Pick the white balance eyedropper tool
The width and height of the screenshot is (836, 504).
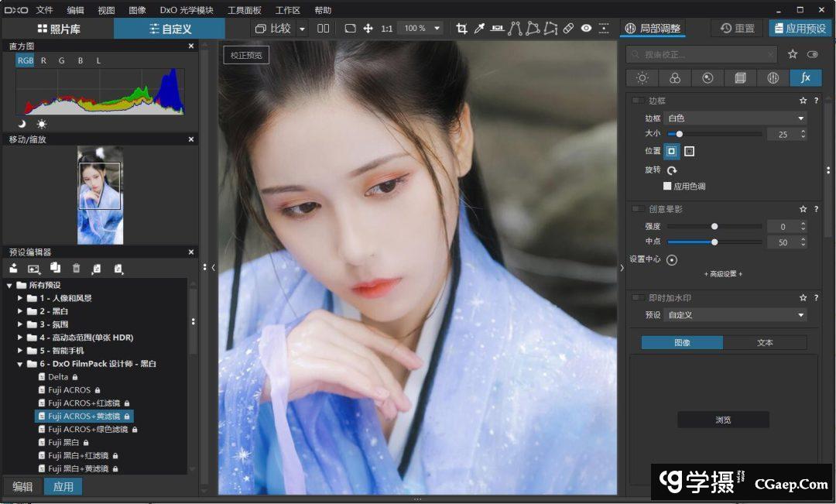479,29
